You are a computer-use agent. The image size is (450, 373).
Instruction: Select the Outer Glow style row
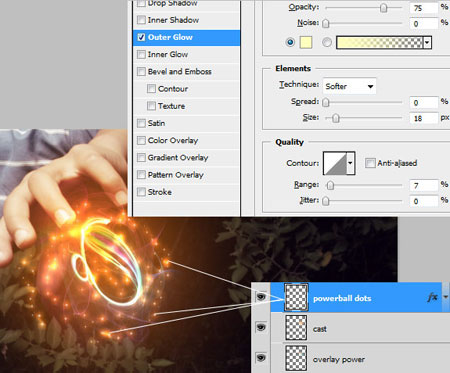click(x=186, y=37)
